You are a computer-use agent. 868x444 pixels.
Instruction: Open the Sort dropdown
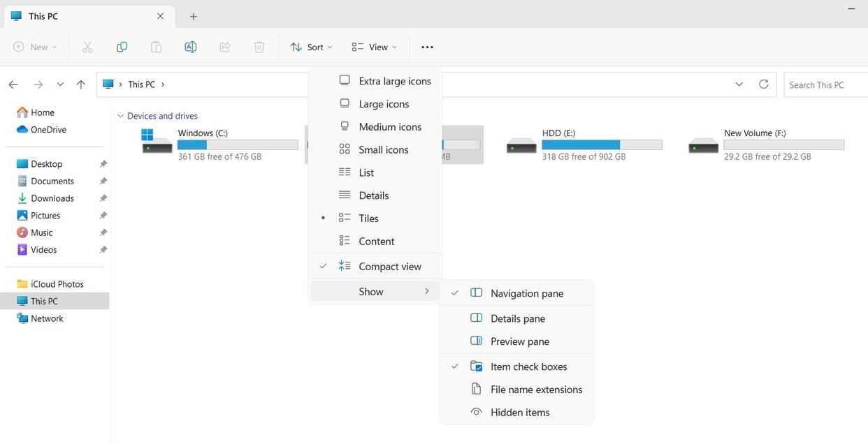(x=312, y=46)
